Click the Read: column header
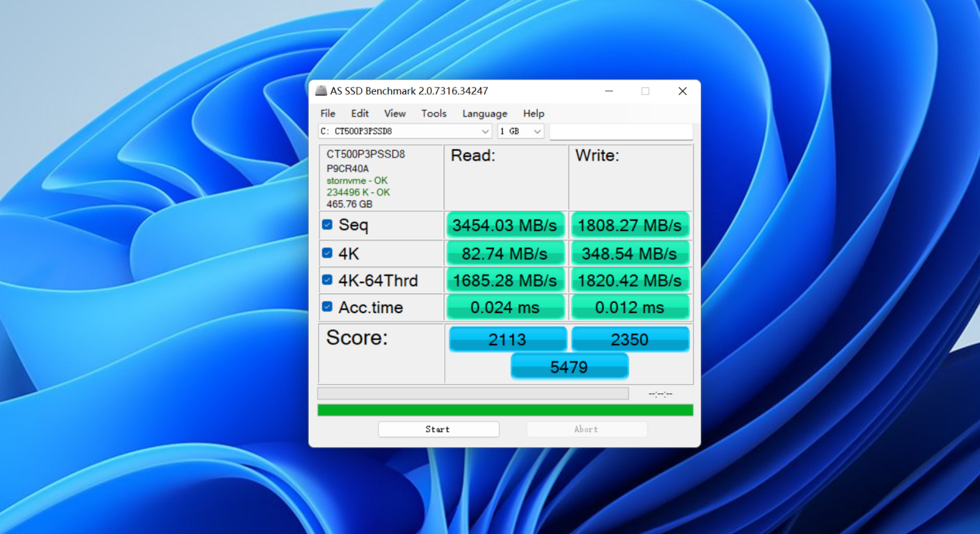 point(473,155)
